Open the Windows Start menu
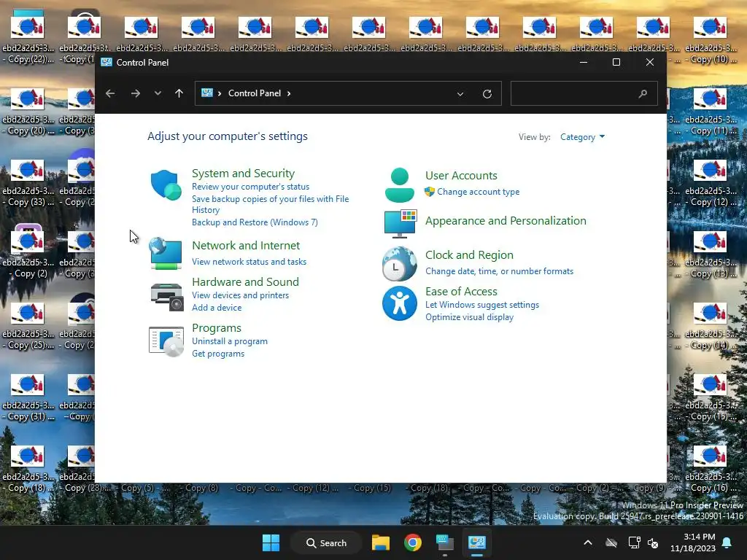Screen dimensions: 747x560 coord(271,542)
